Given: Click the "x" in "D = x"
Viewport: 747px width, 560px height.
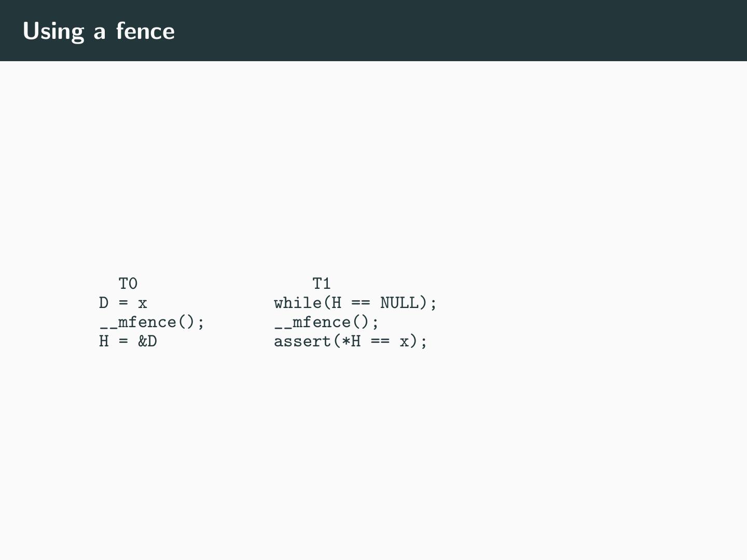Looking at the screenshot, I should 143,303.
